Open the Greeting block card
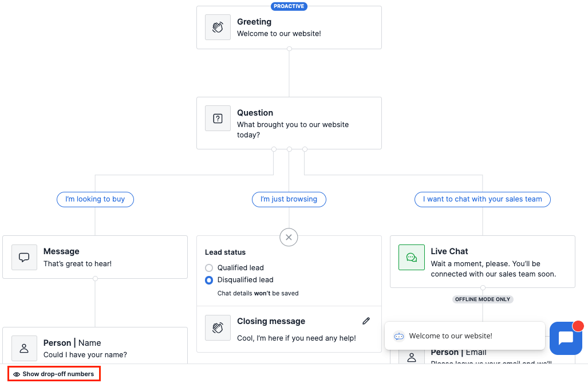 point(289,27)
